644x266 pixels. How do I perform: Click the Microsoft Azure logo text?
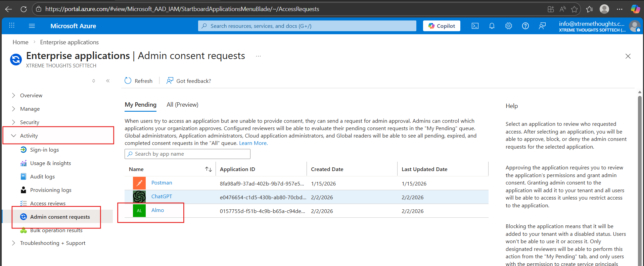coord(73,26)
